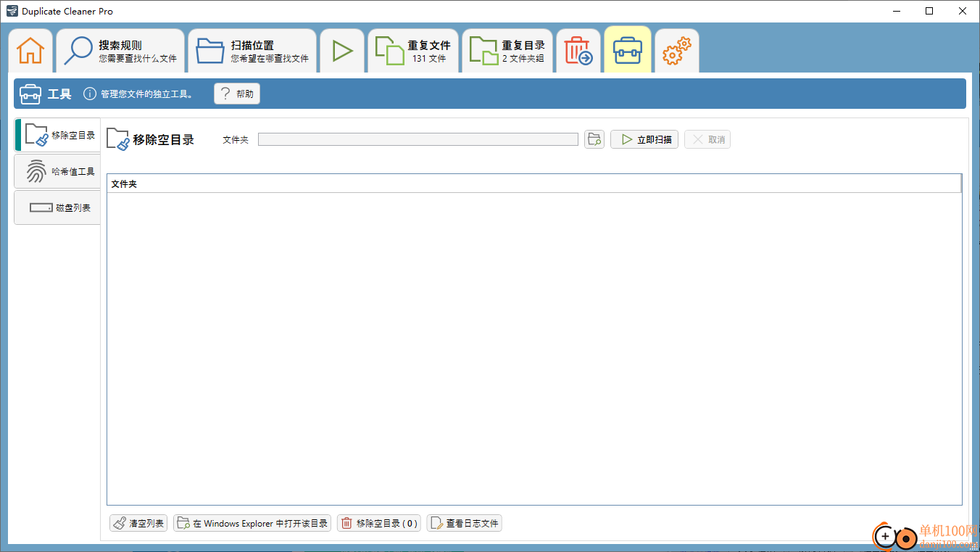The width and height of the screenshot is (980, 552).
Task: Click 清空列表 to clear the list
Action: [138, 523]
